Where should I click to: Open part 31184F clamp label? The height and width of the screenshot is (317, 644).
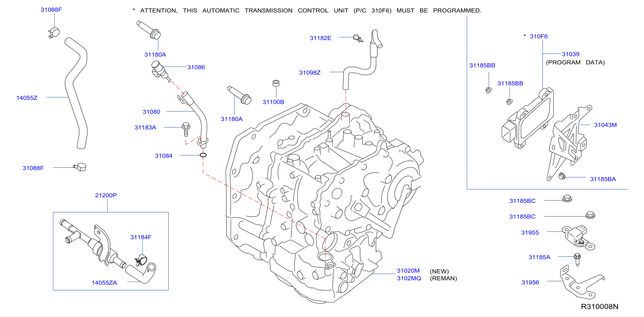(141, 237)
